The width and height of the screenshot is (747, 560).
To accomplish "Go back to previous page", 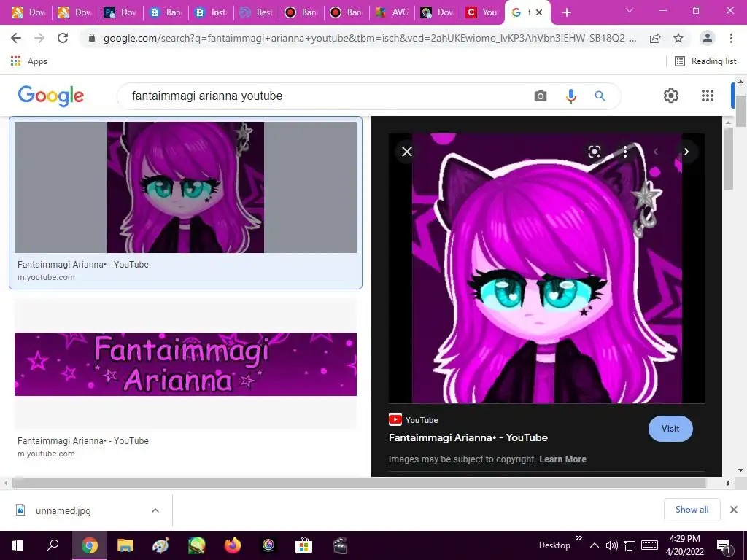I will click(x=16, y=38).
